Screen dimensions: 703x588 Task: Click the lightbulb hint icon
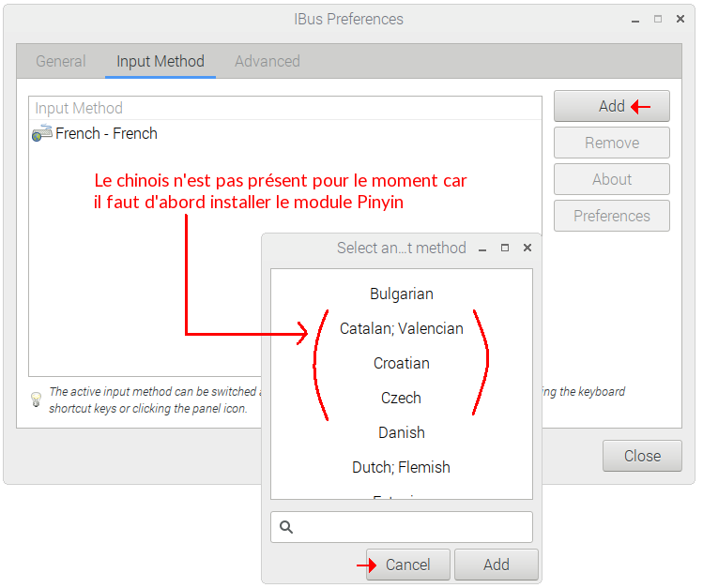coord(36,399)
